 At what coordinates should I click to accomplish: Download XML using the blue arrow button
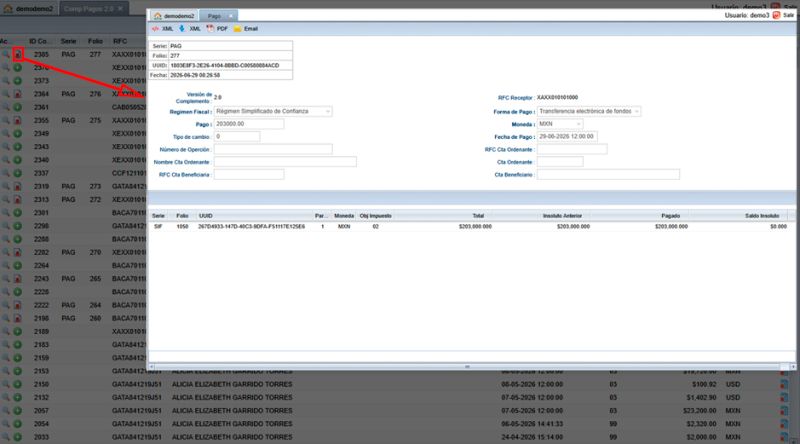click(189, 29)
